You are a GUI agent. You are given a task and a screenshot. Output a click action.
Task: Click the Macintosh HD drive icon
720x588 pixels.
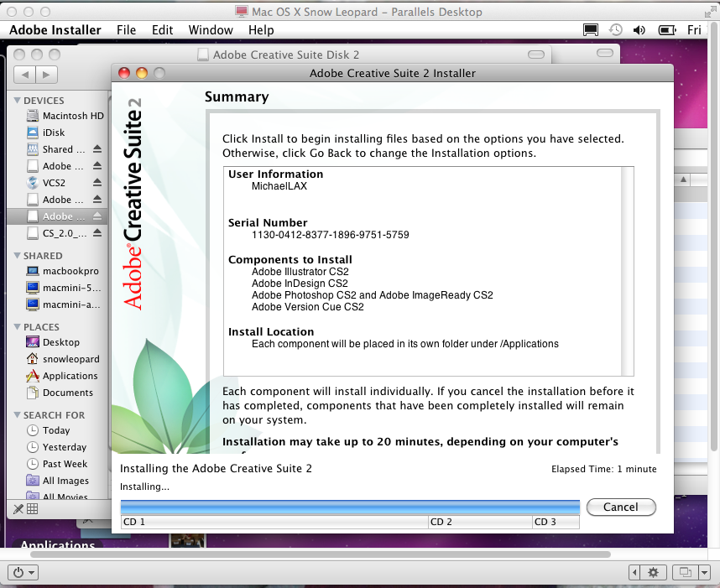click(x=33, y=116)
